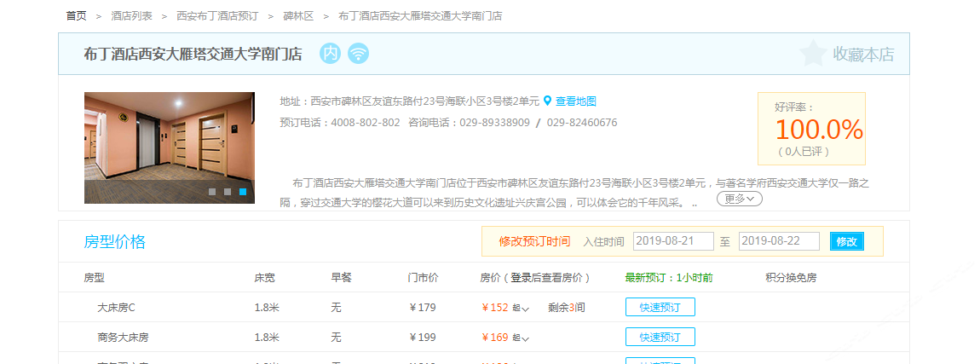The height and width of the screenshot is (364, 980).
Task: Click 快速预订 for 商务大床房
Action: point(660,337)
